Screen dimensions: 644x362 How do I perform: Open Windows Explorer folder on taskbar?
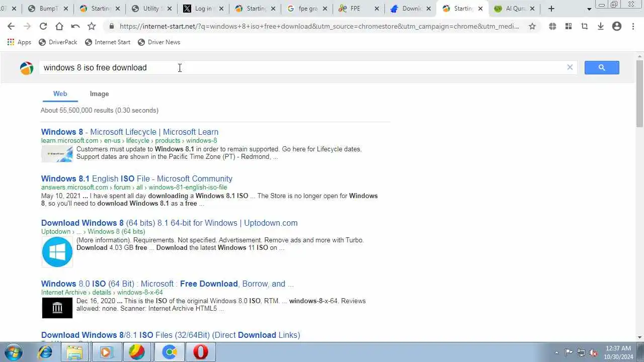[75, 352]
